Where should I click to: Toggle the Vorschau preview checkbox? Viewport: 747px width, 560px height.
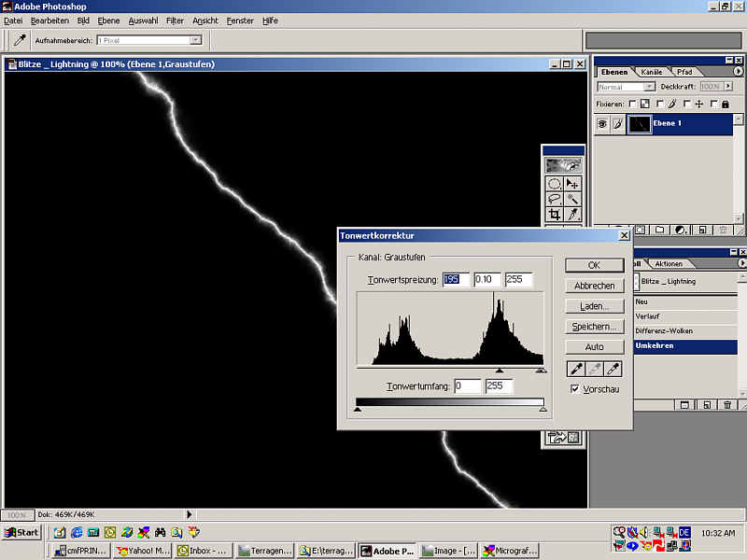coord(574,389)
